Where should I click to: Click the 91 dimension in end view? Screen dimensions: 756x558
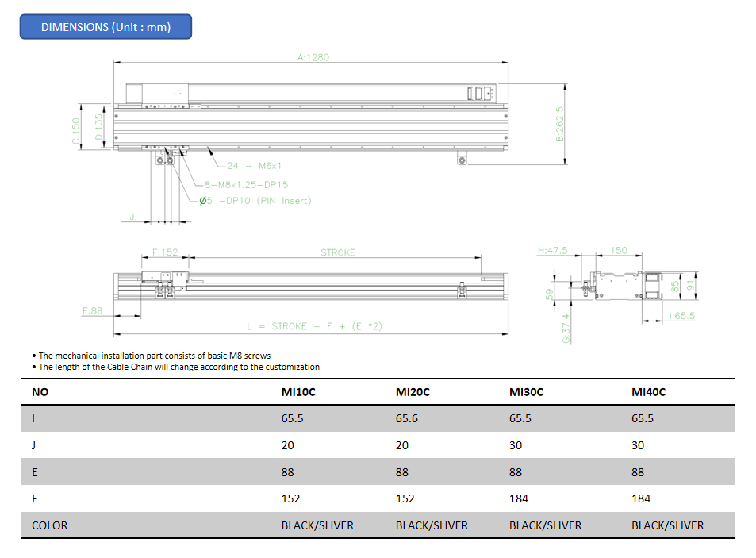point(690,286)
